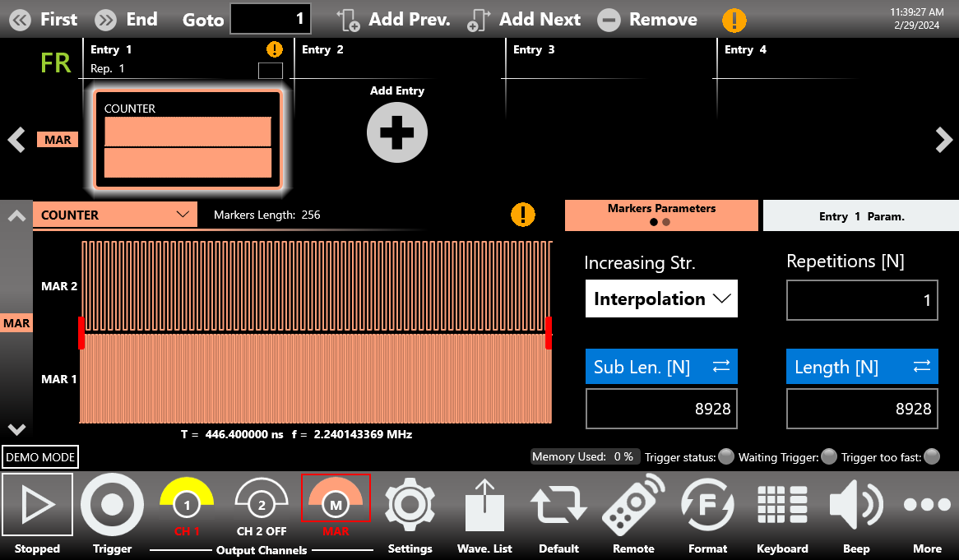959x560 pixels.
Task: Select the Entry 2 slot header
Action: 322,49
